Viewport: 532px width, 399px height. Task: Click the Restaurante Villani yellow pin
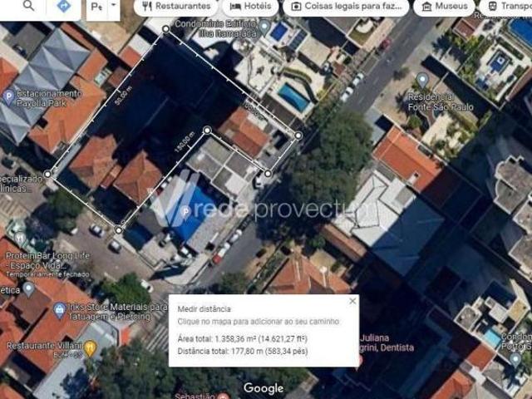(x=90, y=349)
